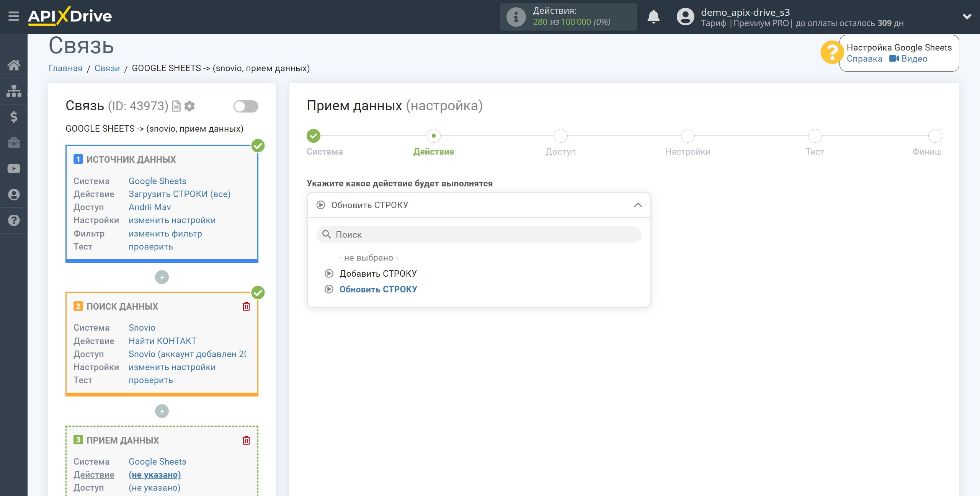980x496 pixels.
Task: Open the briefcase sidebar icon
Action: pyautogui.click(x=14, y=143)
